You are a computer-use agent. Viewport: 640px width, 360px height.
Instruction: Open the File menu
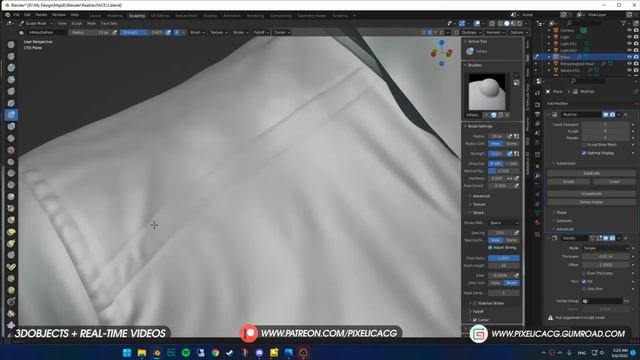16,15
